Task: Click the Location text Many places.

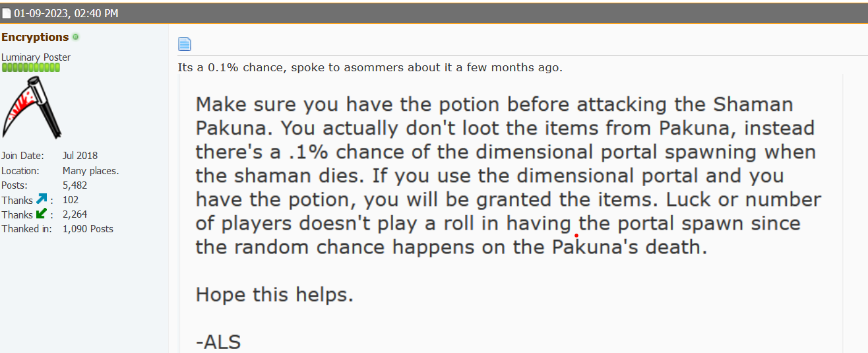Action: 90,171
